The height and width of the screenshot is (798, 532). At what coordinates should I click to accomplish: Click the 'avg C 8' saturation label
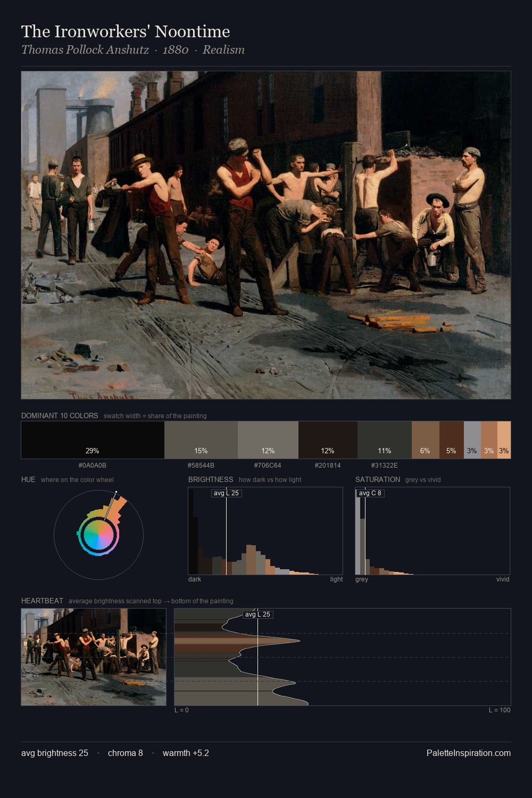pos(370,493)
